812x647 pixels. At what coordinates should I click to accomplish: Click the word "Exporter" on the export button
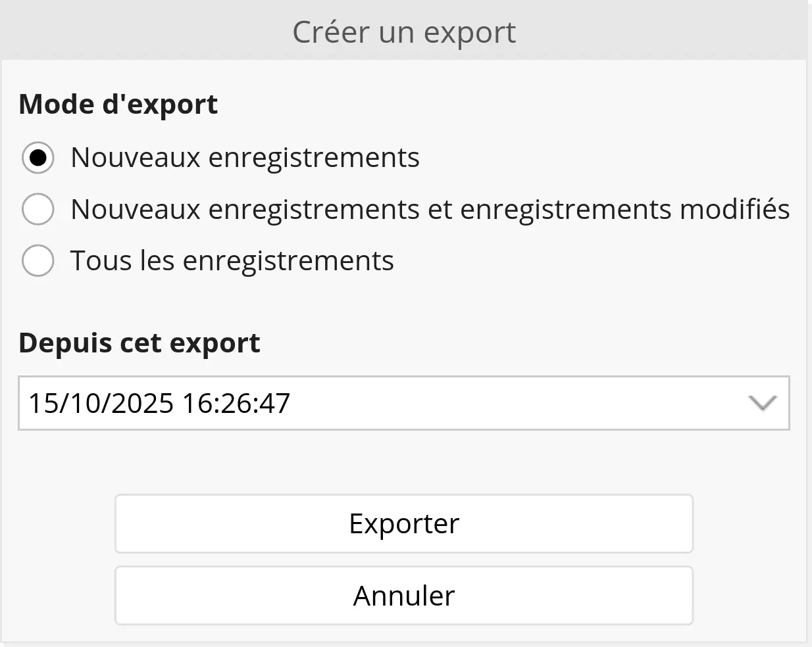[x=403, y=523]
